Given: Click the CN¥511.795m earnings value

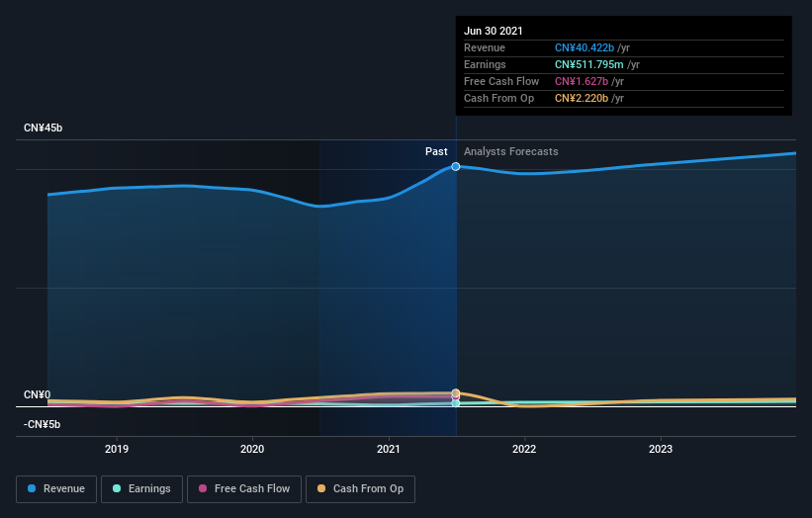Looking at the screenshot, I should 588,64.
